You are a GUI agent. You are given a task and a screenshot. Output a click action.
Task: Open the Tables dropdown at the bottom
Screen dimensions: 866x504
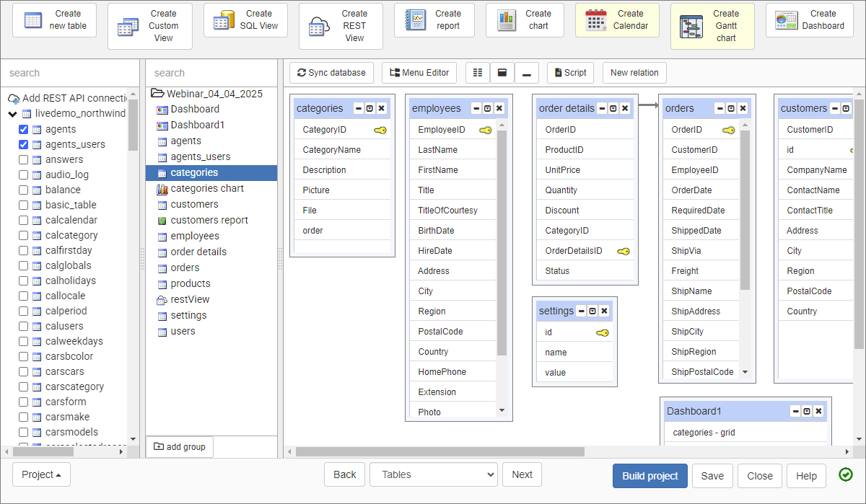[433, 474]
